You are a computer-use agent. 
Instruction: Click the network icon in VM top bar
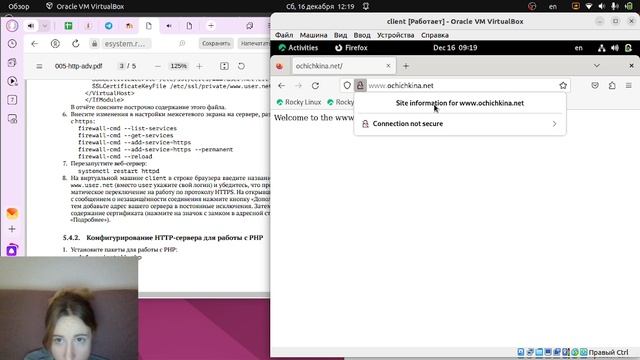pos(602,48)
